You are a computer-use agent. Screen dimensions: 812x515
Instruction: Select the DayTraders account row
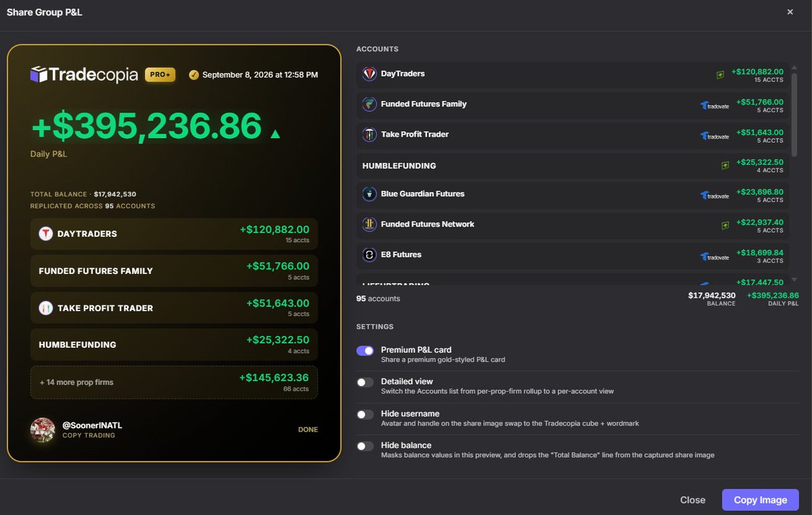click(573, 74)
